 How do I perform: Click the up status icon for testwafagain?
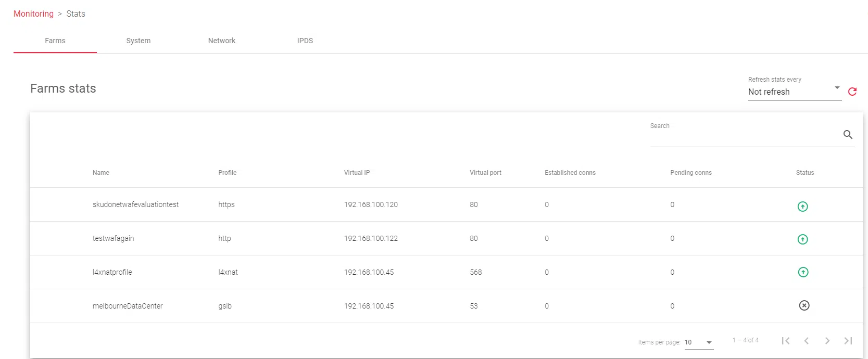[x=802, y=239]
